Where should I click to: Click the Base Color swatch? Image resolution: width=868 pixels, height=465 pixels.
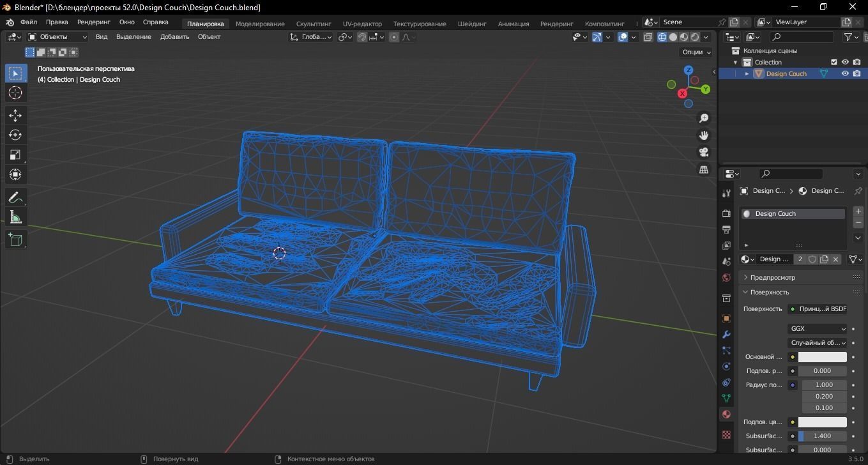[822, 357]
